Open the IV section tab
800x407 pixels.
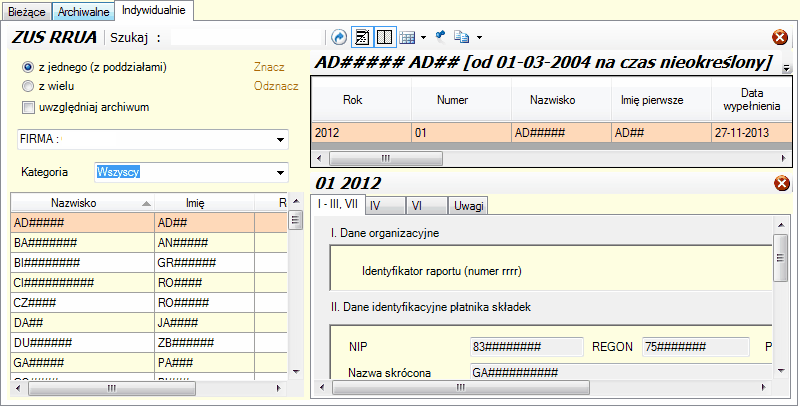386,206
